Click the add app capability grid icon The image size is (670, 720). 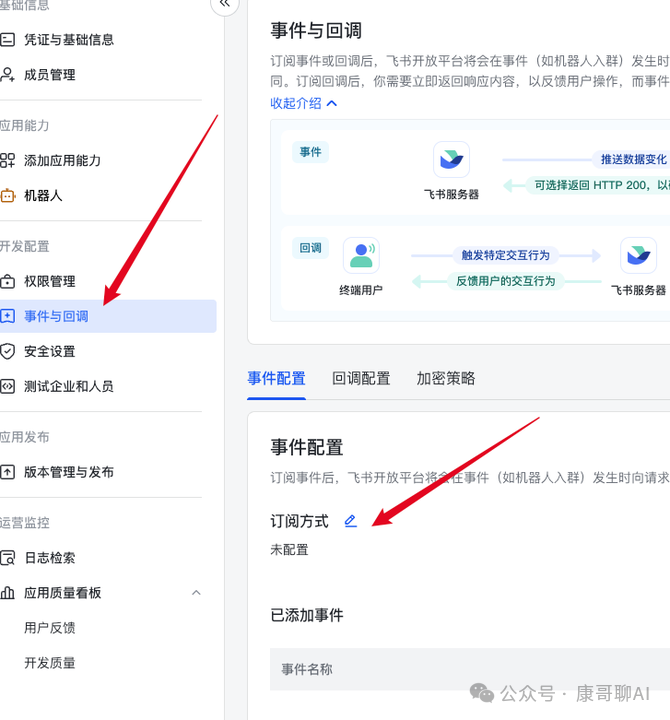point(7,160)
